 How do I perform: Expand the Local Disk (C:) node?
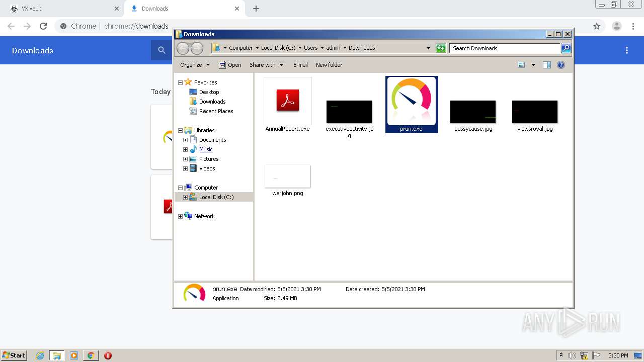pos(185,197)
